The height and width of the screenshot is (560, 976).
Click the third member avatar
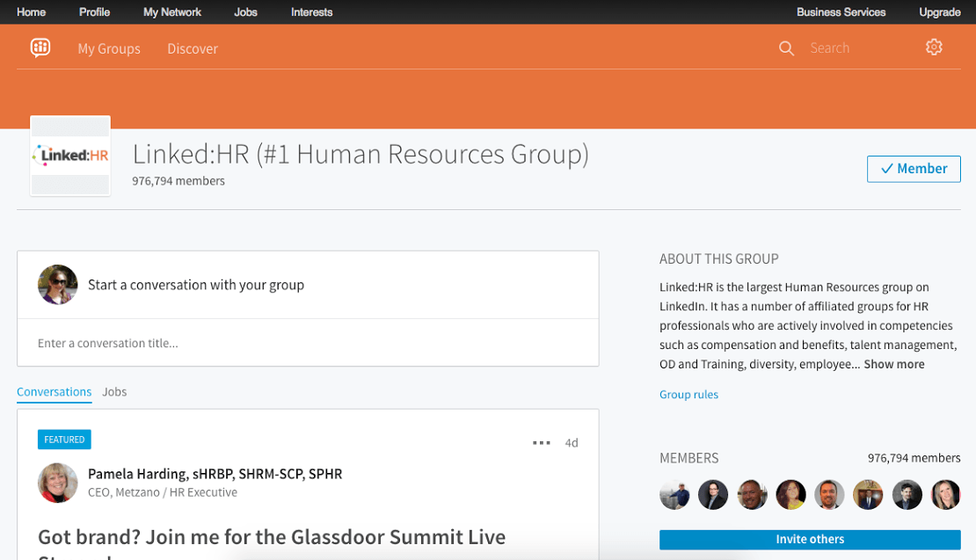coord(752,495)
